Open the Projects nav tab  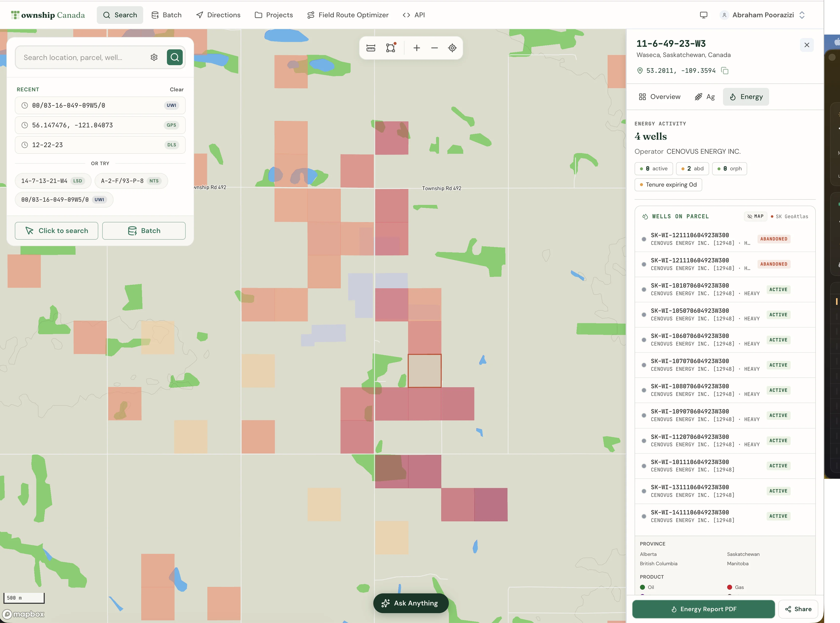pyautogui.click(x=274, y=15)
